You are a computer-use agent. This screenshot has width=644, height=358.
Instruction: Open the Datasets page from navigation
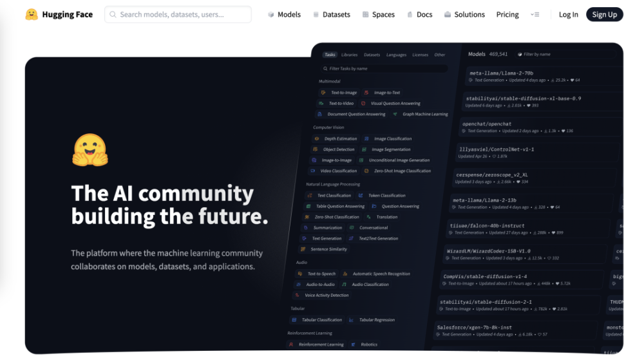[x=332, y=14]
